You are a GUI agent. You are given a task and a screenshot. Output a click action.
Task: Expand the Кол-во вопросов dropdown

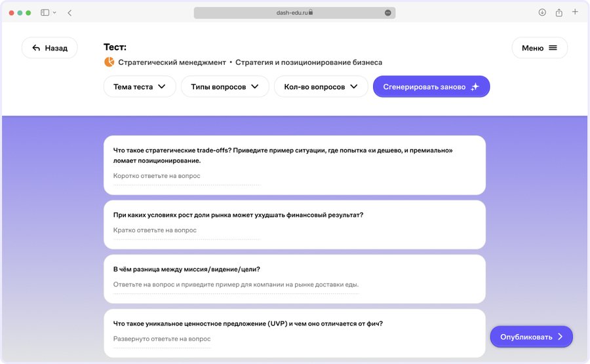[x=321, y=86]
